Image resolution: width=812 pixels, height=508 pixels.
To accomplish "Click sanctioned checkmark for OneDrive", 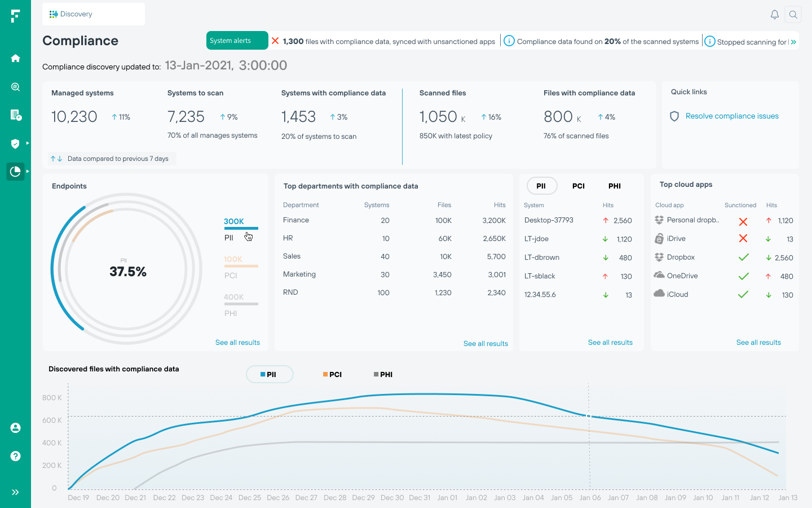I will (x=743, y=276).
